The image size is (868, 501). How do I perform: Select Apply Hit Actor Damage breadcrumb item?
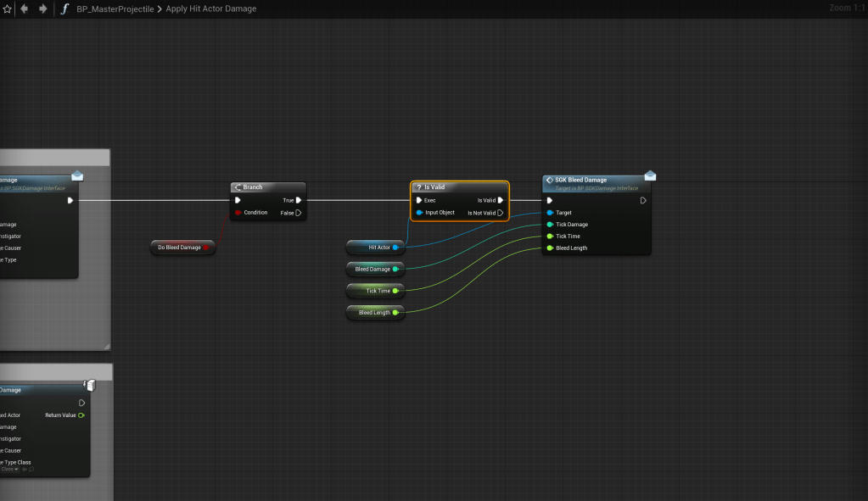(210, 8)
